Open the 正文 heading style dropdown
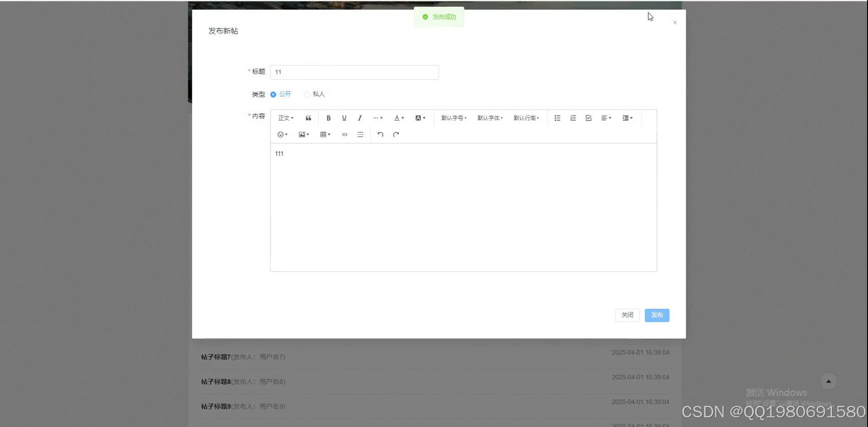 point(286,118)
